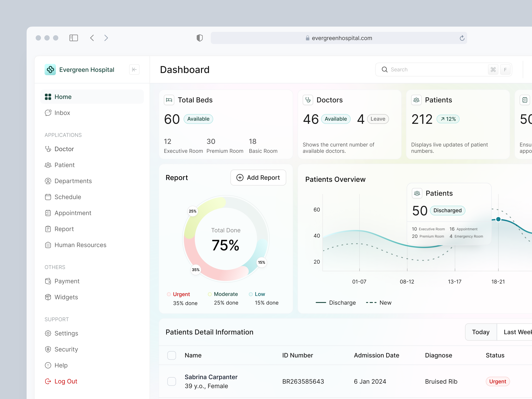
Task: Click the Evergreen Hospital logo icon
Action: tap(50, 70)
